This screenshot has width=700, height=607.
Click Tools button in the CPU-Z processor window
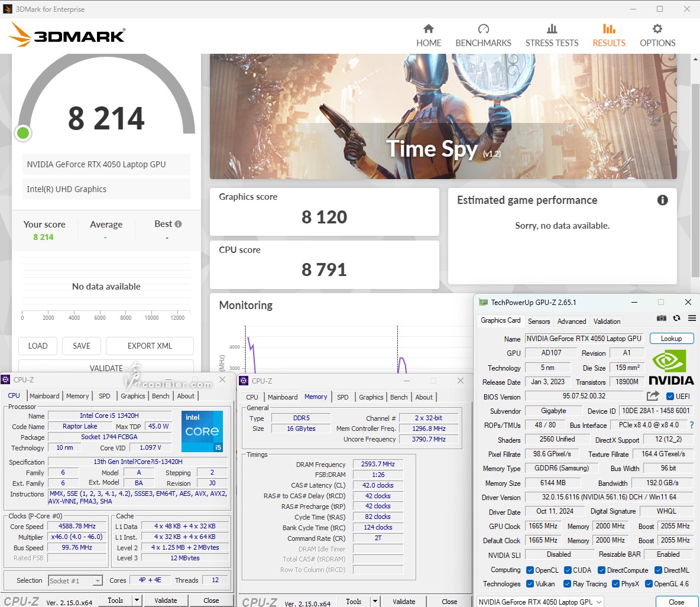[x=115, y=600]
